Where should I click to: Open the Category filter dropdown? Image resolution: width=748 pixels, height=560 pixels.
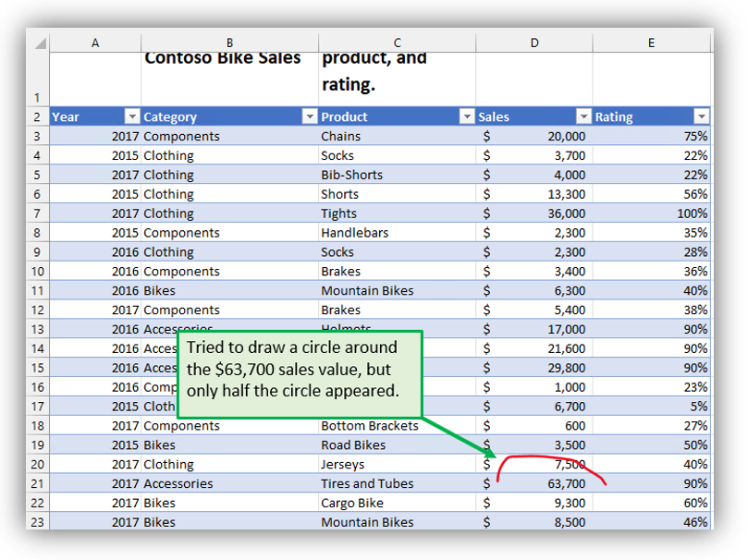tap(309, 116)
